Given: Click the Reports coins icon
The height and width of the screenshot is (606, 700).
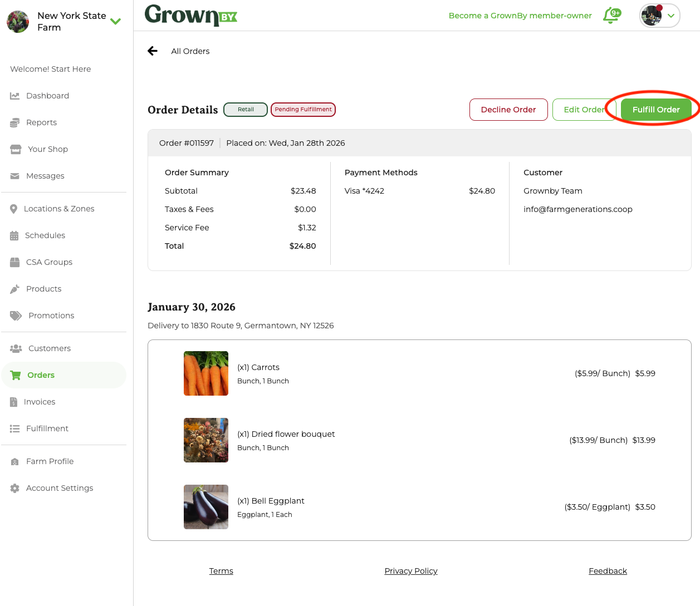Looking at the screenshot, I should tap(15, 122).
